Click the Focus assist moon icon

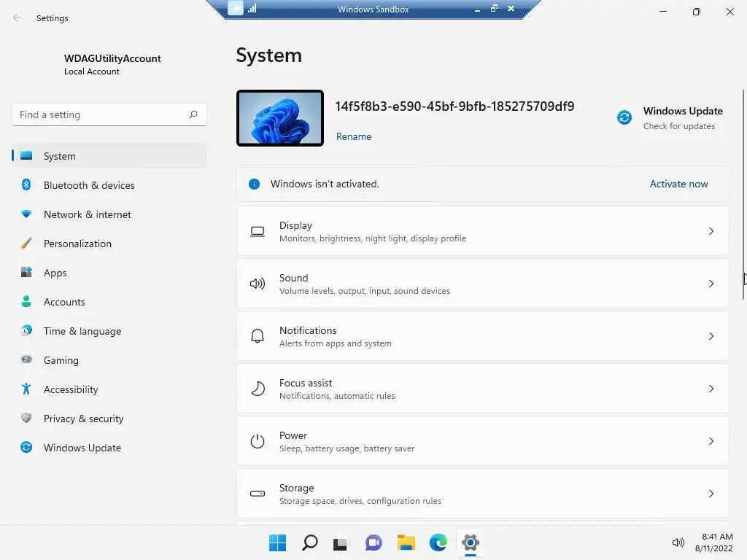pyautogui.click(x=258, y=389)
